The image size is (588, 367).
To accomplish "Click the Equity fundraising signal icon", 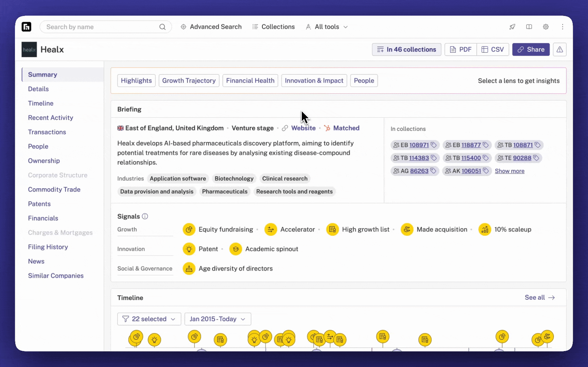I will pyautogui.click(x=189, y=230).
